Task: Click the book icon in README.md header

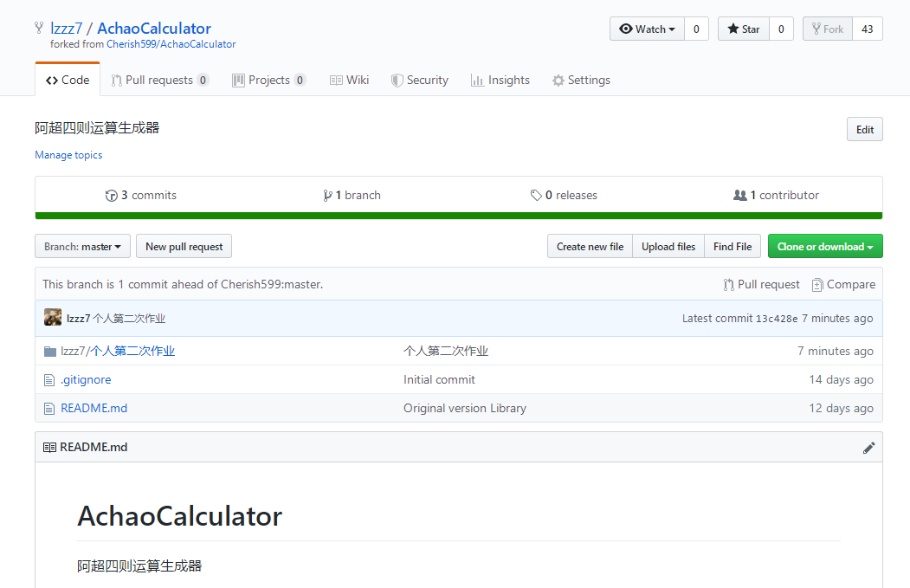Action: tap(50, 448)
